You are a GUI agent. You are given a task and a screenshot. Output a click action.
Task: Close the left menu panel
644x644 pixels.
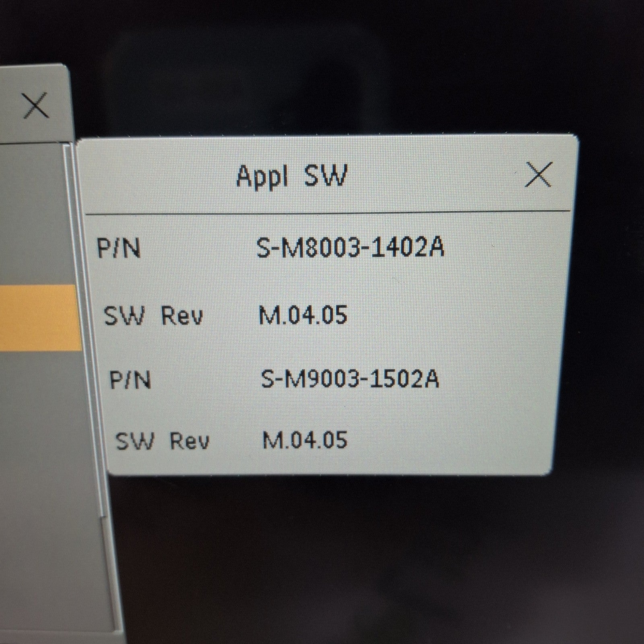click(36, 105)
